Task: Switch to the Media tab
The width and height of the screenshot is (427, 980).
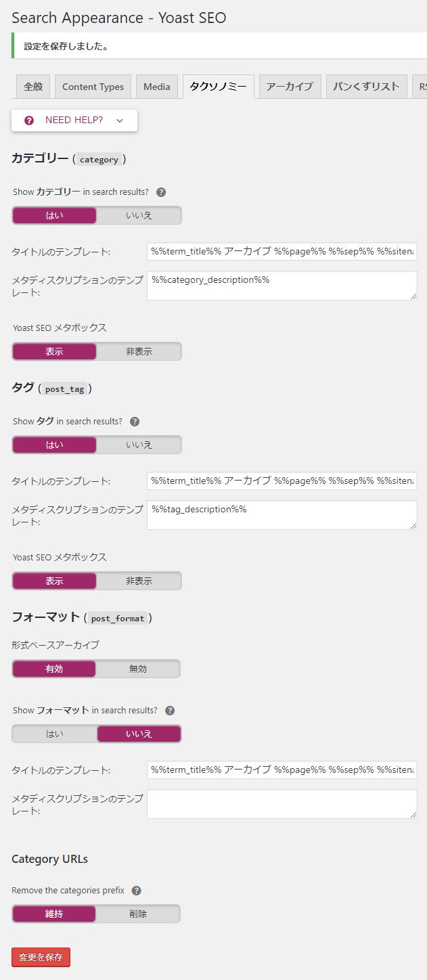Action: (x=157, y=87)
